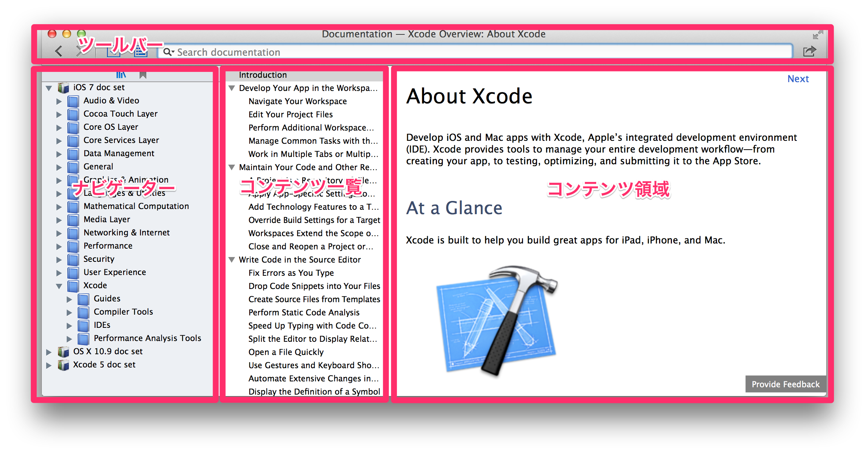Toggle the table of contents pane button

(x=141, y=52)
